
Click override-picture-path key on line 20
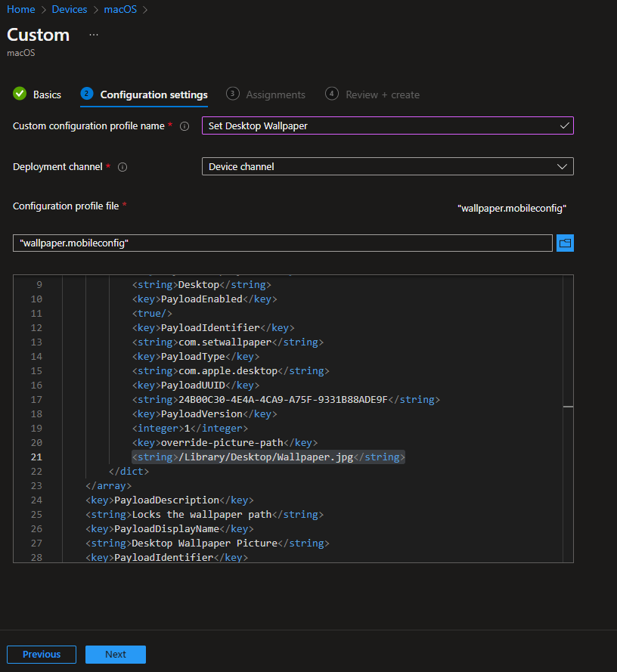225,442
